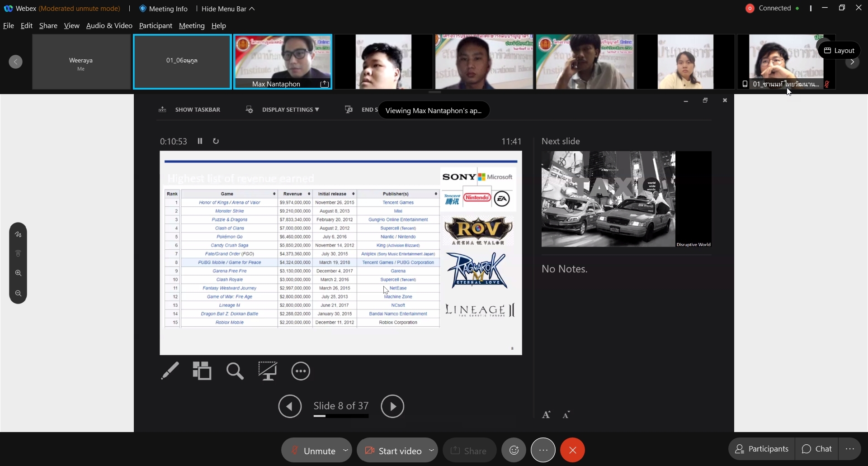
Task: Open the Audio & Video menu
Action: (x=109, y=26)
